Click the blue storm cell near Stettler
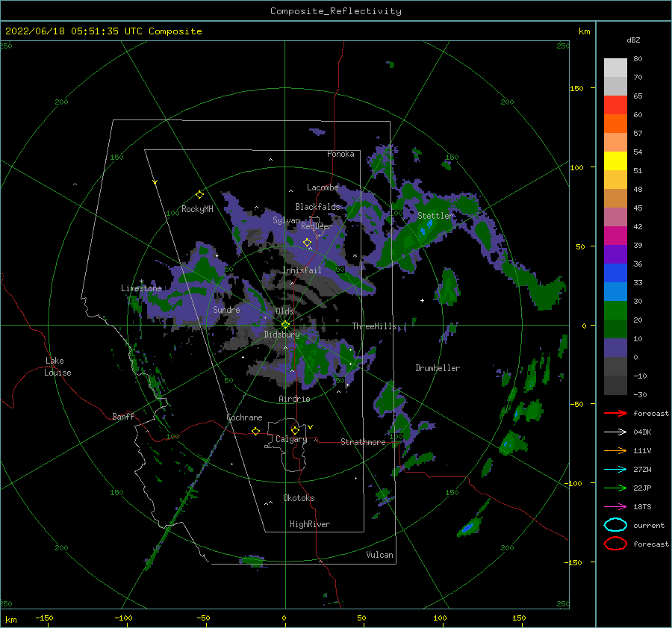 tap(426, 227)
